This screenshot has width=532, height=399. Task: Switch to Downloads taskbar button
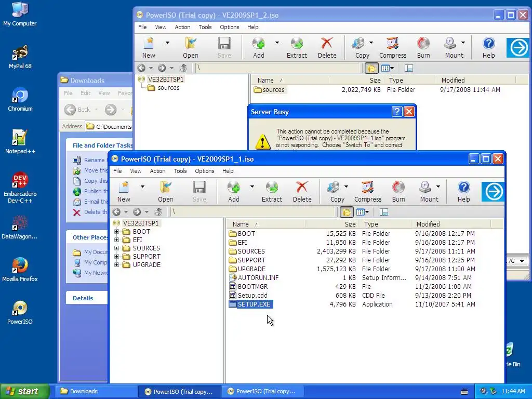pyautogui.click(x=96, y=391)
